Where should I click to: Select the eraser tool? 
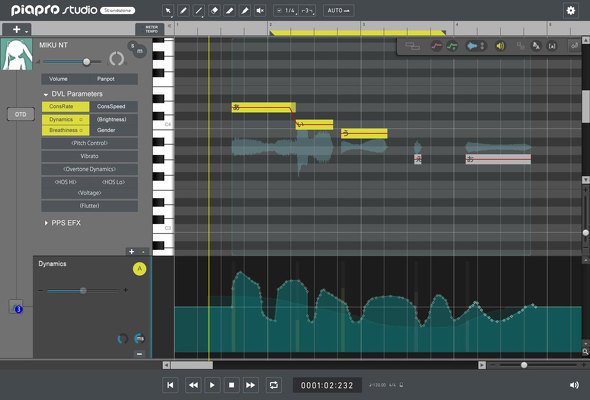(214, 11)
